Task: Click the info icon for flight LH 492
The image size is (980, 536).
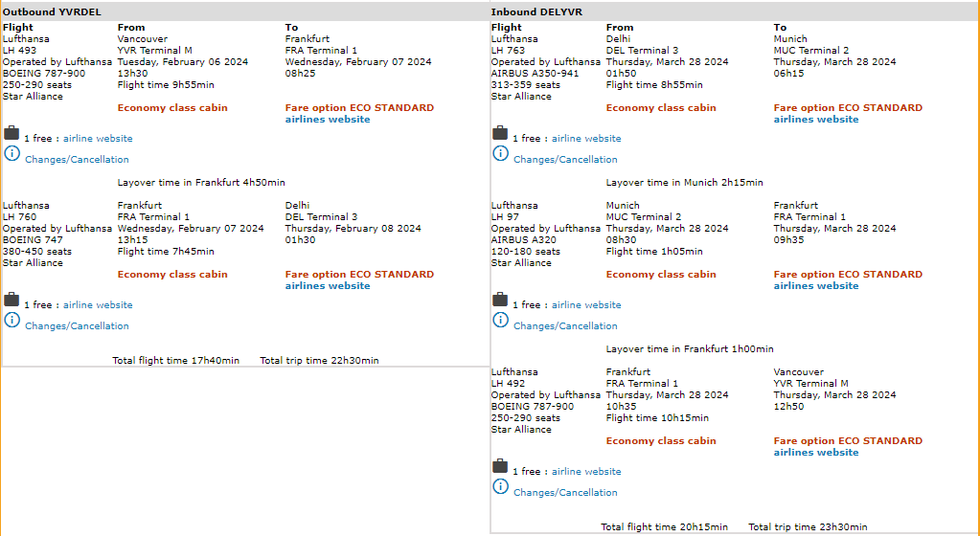Action: [x=500, y=486]
